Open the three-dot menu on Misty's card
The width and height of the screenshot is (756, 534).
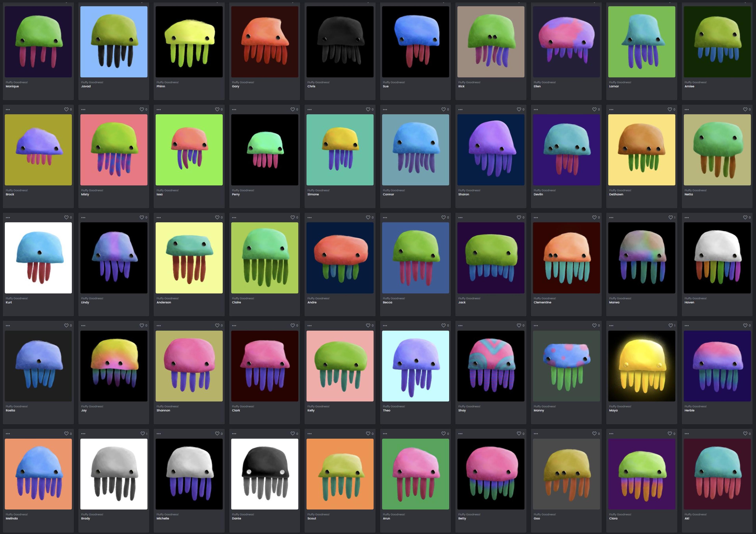tap(83, 110)
